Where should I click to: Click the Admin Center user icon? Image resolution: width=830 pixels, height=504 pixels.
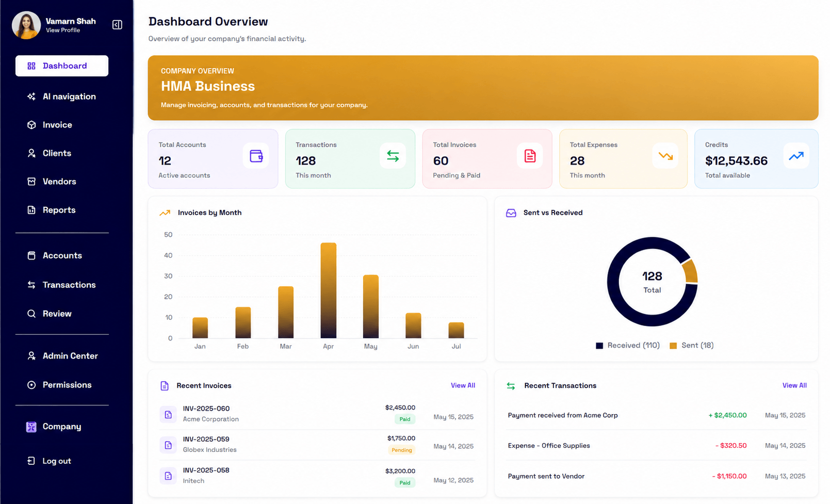[x=31, y=356]
